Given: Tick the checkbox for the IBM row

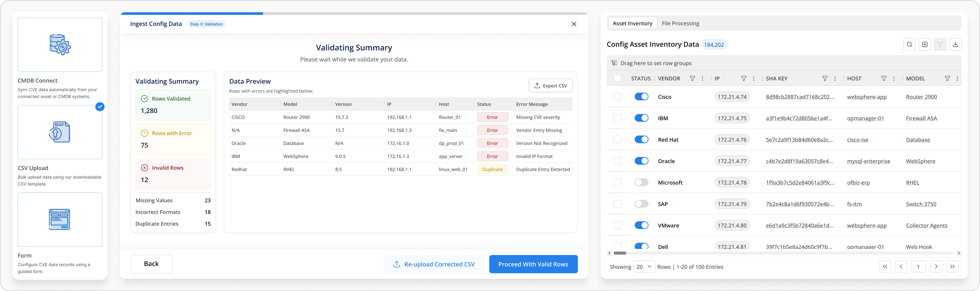Looking at the screenshot, I should pos(617,118).
